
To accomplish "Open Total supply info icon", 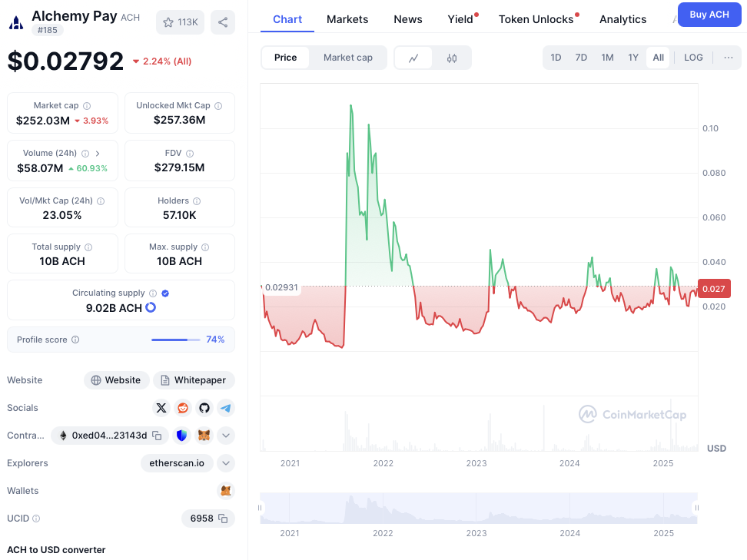I will pyautogui.click(x=88, y=247).
